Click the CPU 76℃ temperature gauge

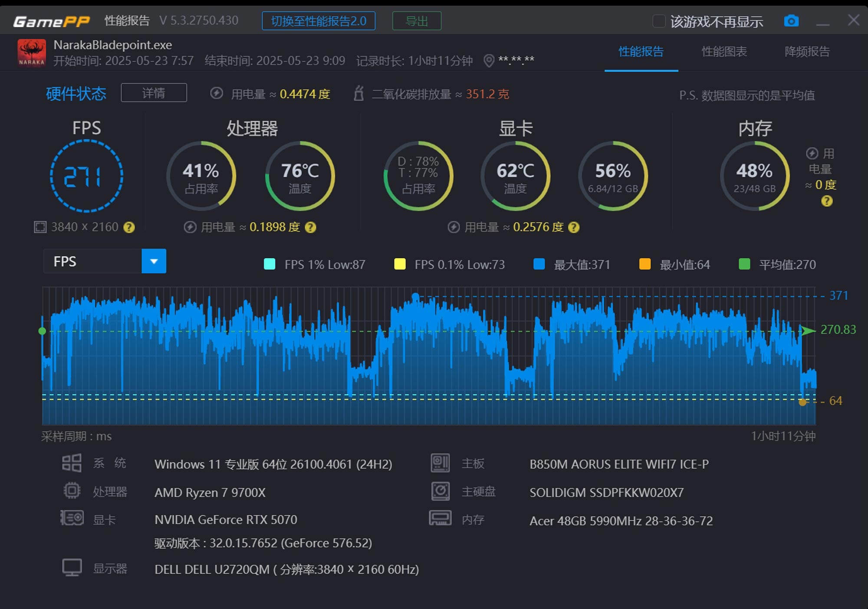click(300, 176)
